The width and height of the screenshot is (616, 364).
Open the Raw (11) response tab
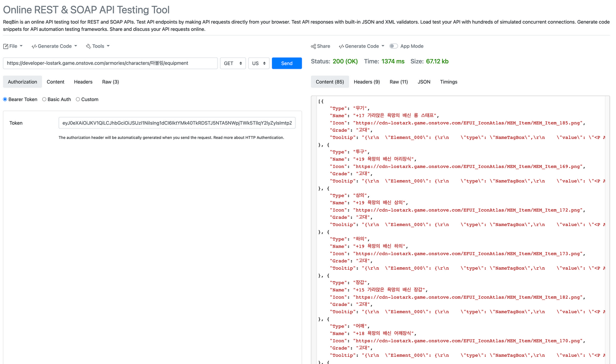pyautogui.click(x=399, y=82)
